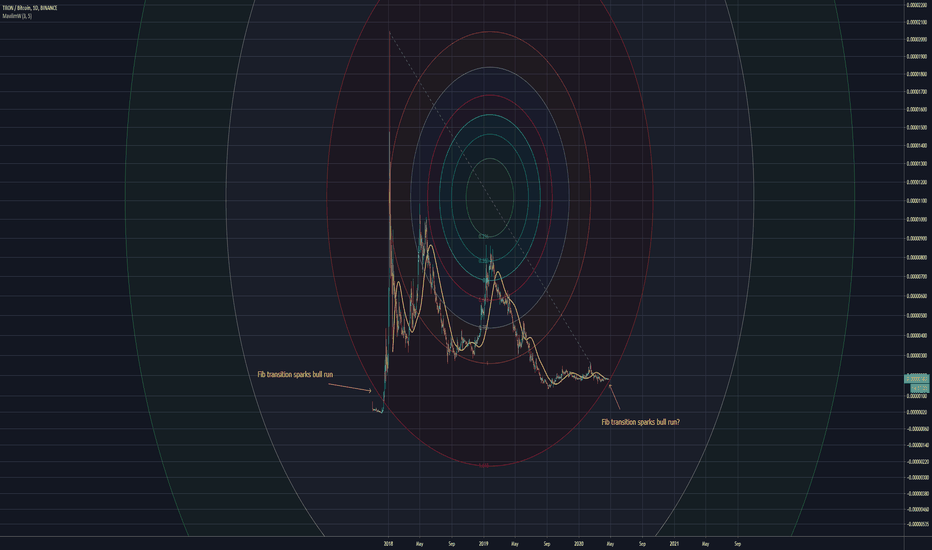The image size is (932, 550).
Task: Click the 2021 label on time axis
Action: coord(674,543)
